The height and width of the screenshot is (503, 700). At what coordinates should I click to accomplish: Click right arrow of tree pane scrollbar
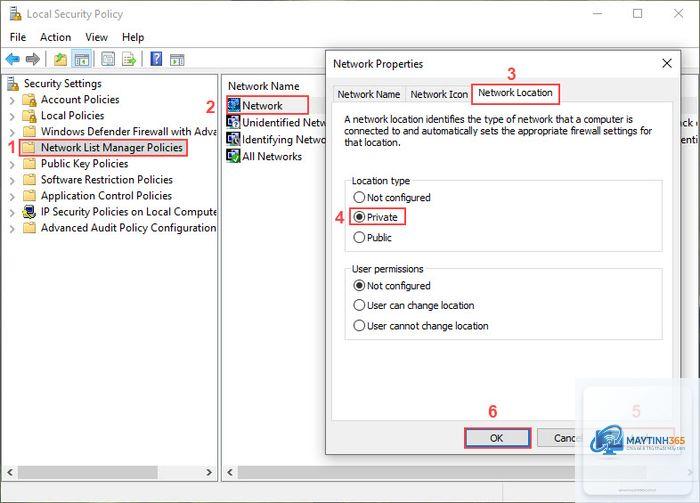pyautogui.click(x=208, y=472)
